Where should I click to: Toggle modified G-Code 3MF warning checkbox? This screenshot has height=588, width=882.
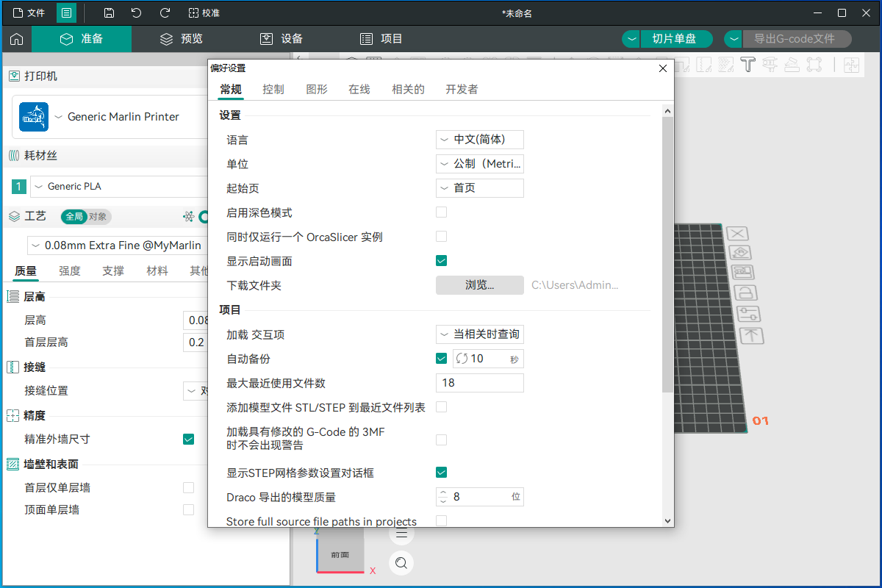(x=442, y=440)
